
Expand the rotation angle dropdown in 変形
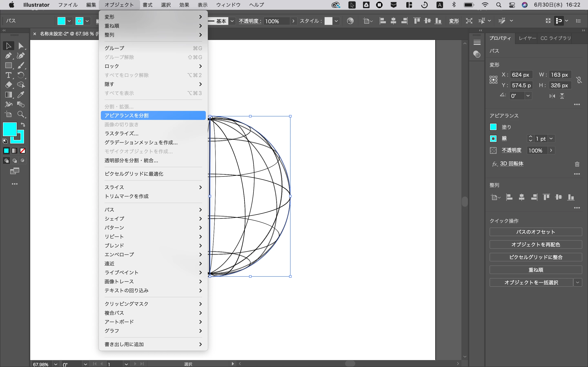(528, 96)
